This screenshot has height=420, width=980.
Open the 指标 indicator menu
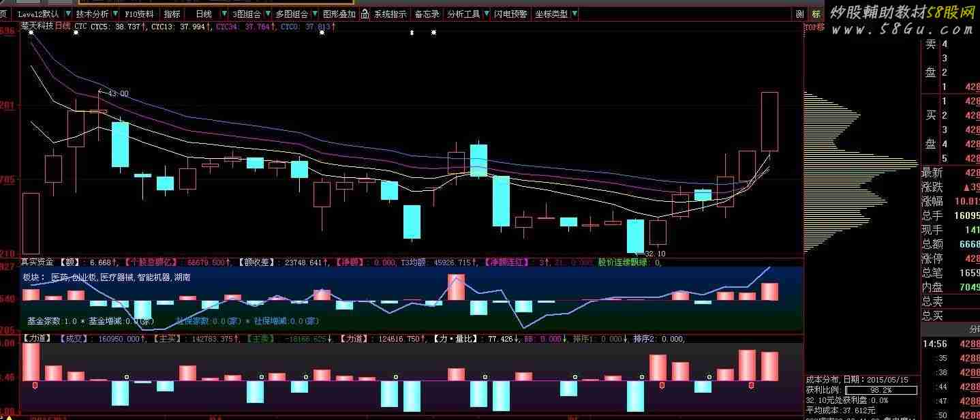point(172,14)
